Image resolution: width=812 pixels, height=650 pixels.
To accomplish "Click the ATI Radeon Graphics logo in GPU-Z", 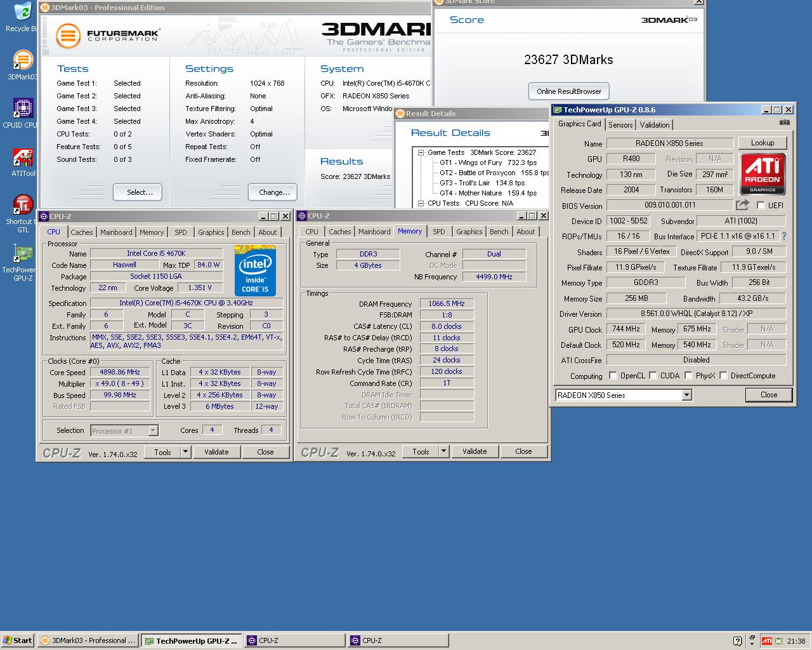I will (763, 173).
